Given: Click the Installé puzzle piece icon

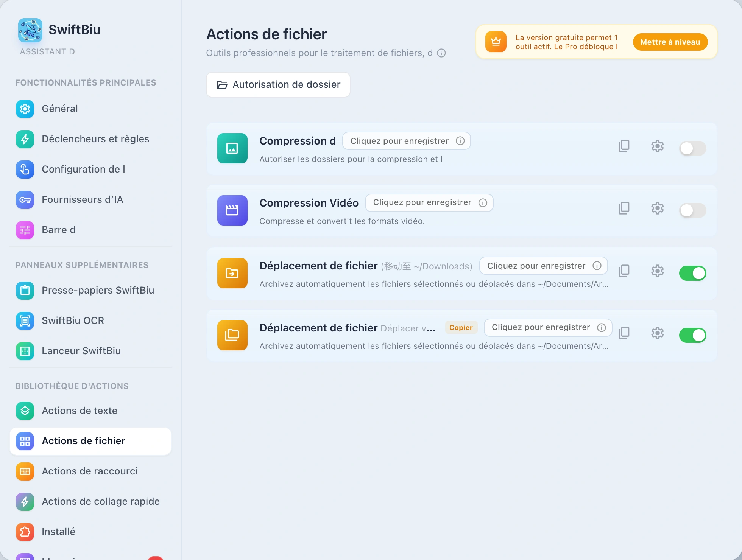Looking at the screenshot, I should (25, 532).
